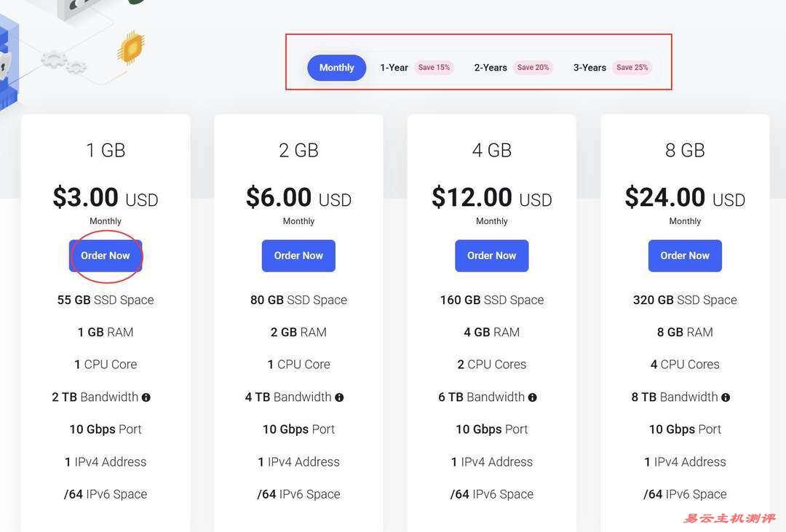The width and height of the screenshot is (786, 532).
Task: Click the info icon beside 8 TB Bandwidth
Action: (x=726, y=397)
